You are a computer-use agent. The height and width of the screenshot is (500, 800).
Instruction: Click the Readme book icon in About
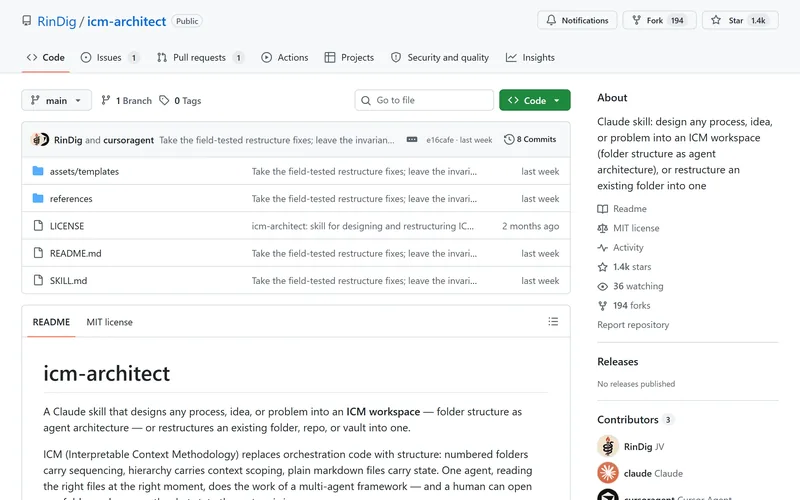pos(603,209)
